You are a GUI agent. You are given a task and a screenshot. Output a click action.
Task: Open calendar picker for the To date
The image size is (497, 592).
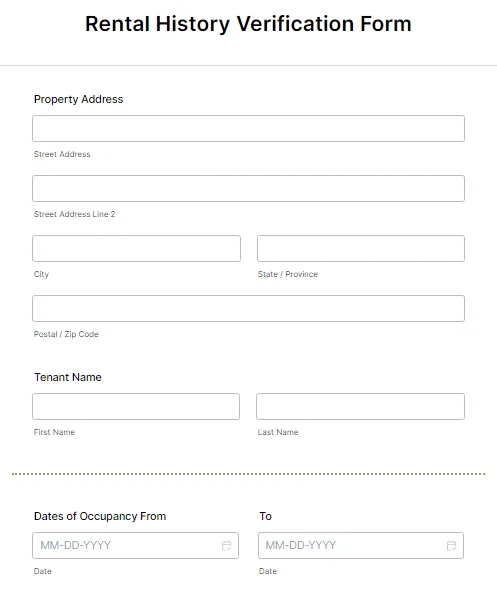451,546
